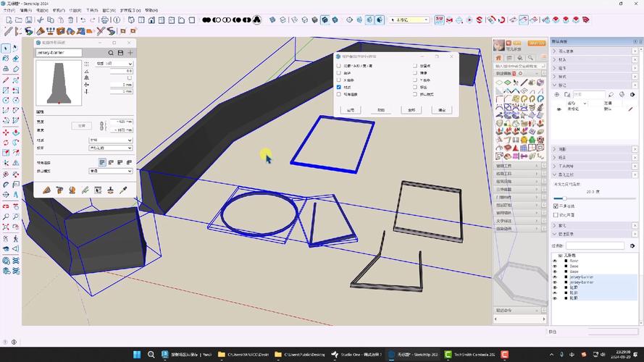Click the first button in center dialog bottom row

pos(351,110)
